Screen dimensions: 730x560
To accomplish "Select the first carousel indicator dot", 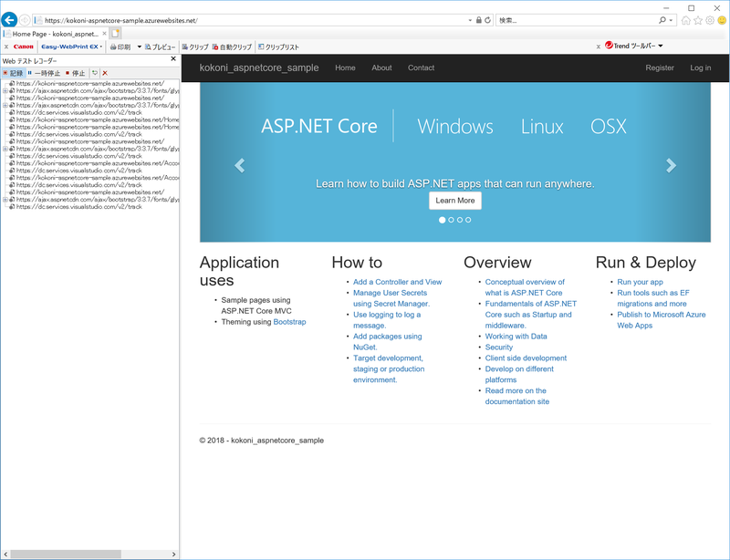I will pos(442,220).
